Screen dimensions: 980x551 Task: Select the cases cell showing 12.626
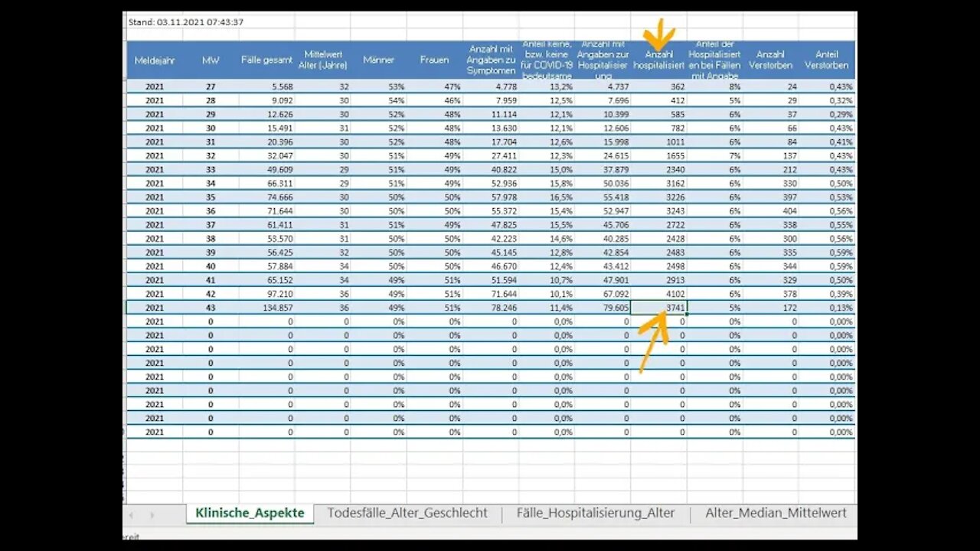(x=266, y=115)
